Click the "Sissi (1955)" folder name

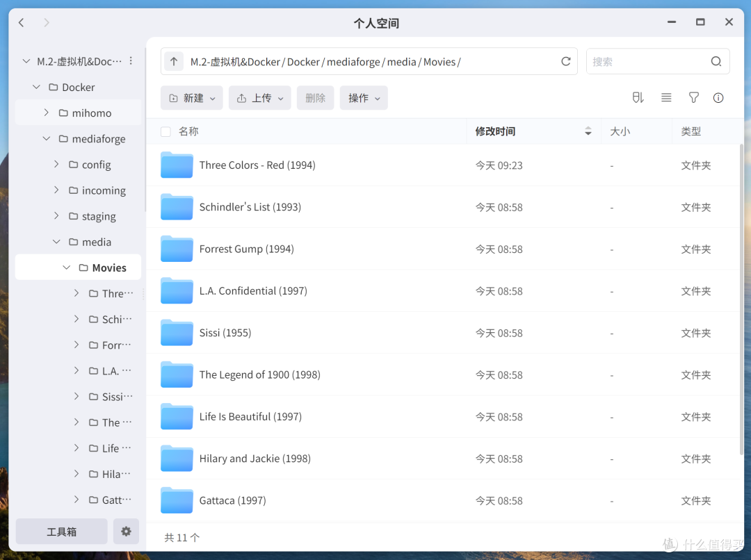coord(225,333)
